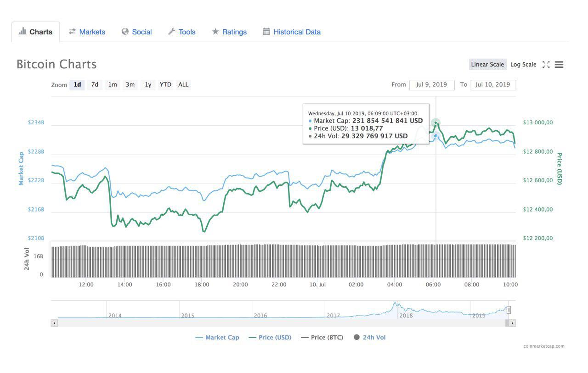Toggle the 24h Vol legend series
This screenshot has width=588, height=373.
[x=369, y=337]
